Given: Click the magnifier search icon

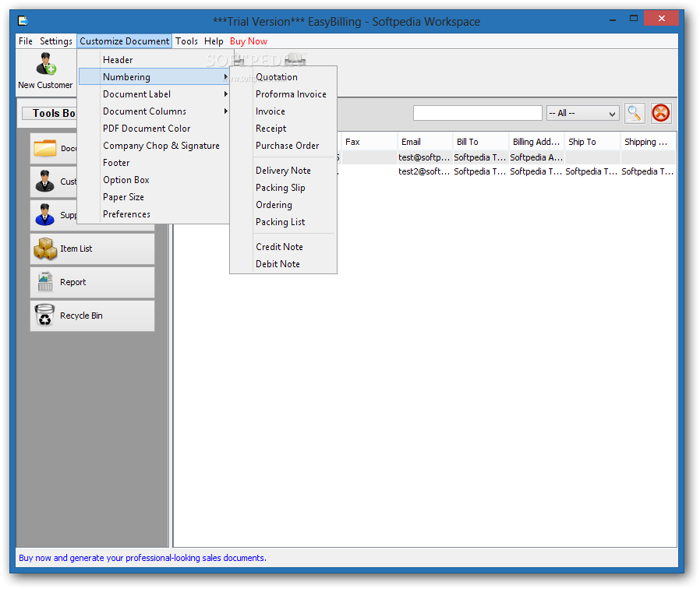Looking at the screenshot, I should coord(635,113).
